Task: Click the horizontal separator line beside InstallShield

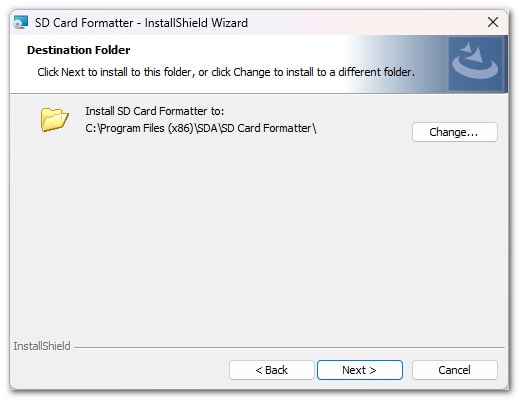Action: pyautogui.click(x=289, y=347)
